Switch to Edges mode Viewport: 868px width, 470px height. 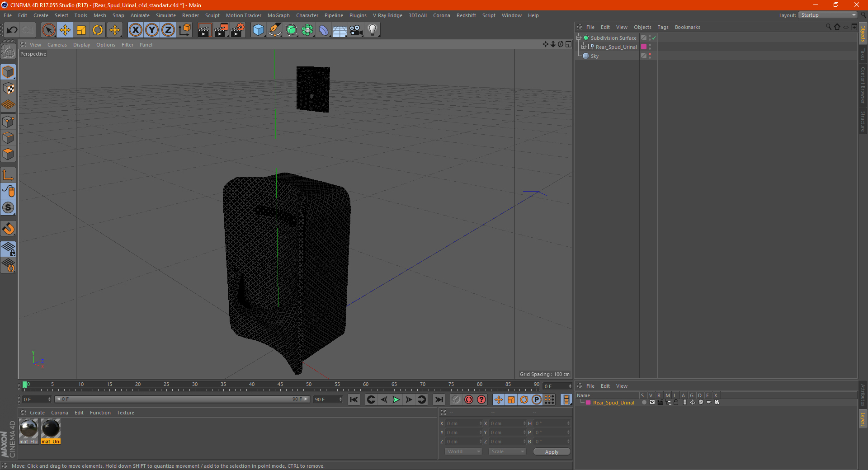pos(8,138)
